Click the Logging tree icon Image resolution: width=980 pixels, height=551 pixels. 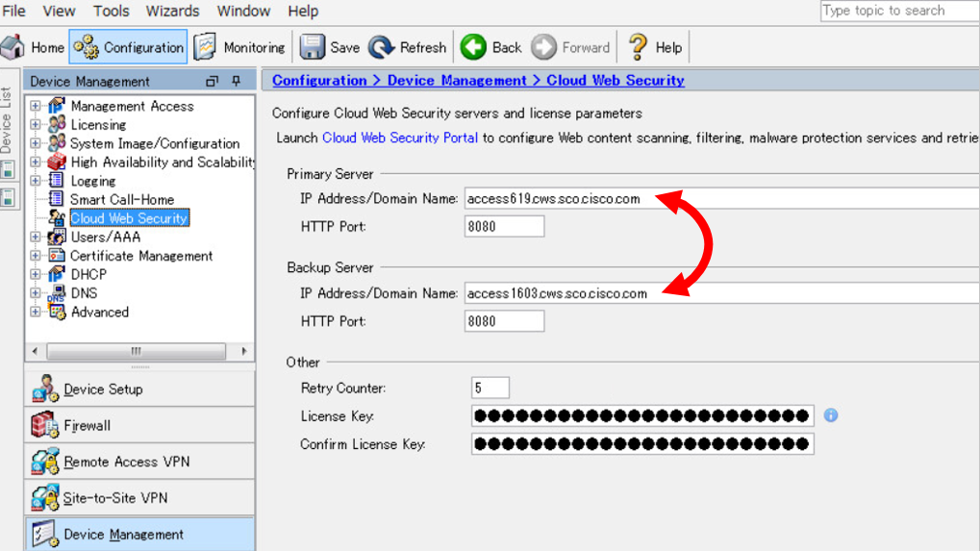tap(56, 181)
